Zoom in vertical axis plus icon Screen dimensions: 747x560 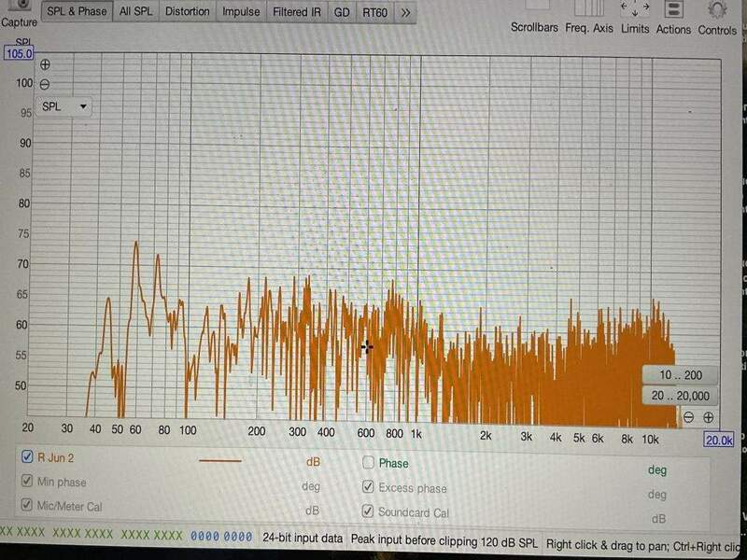tap(45, 64)
